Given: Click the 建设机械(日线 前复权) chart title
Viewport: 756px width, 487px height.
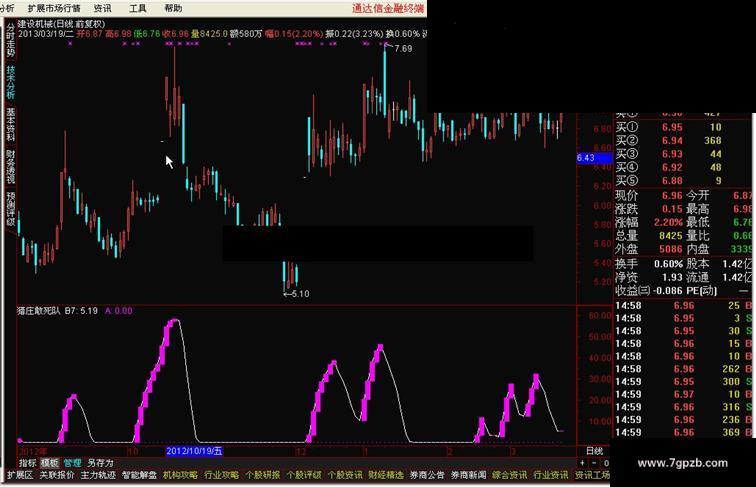Looking at the screenshot, I should [61, 24].
